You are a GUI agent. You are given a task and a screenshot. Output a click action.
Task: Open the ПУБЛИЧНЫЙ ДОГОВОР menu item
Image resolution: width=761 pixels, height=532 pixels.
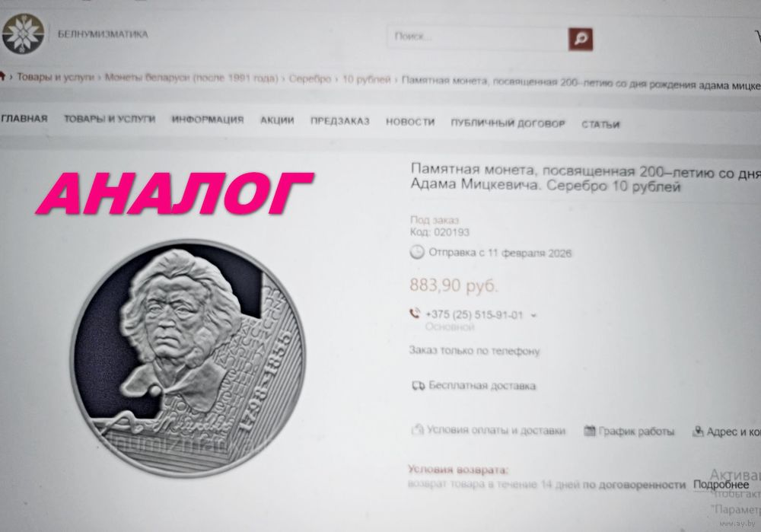[508, 123]
